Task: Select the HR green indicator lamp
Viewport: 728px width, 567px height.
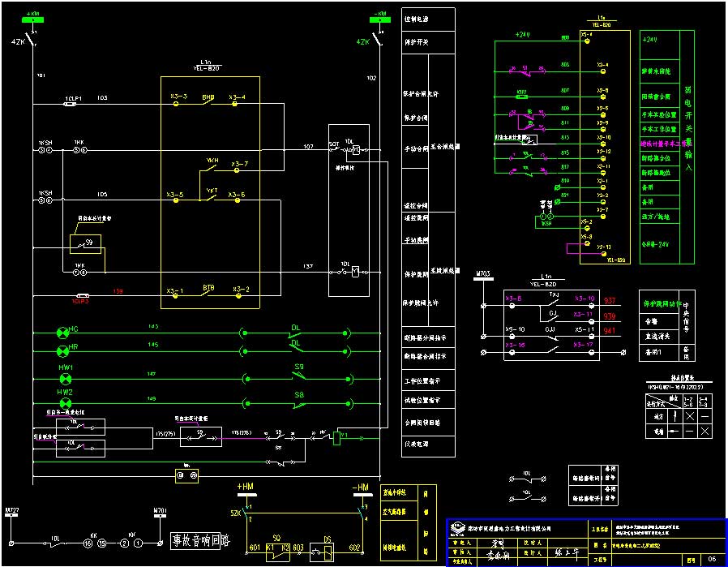Action: tap(62, 350)
